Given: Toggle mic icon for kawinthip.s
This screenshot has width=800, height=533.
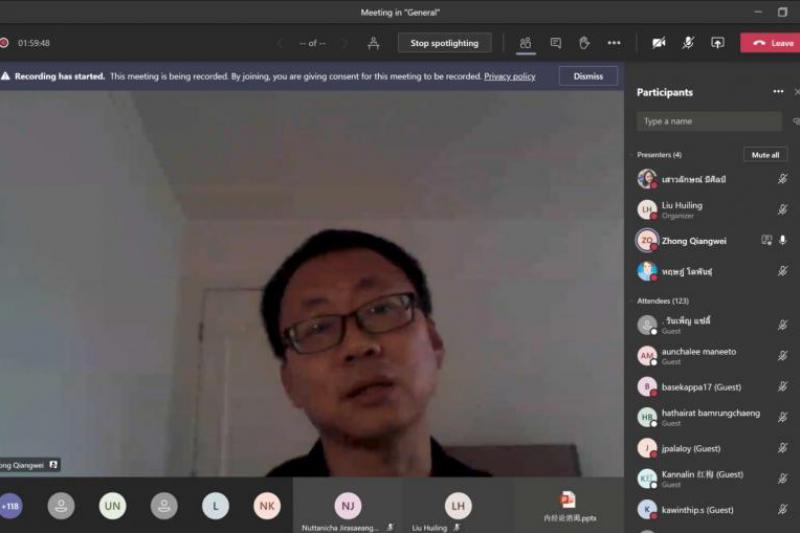Looking at the screenshot, I should pyautogui.click(x=783, y=510).
